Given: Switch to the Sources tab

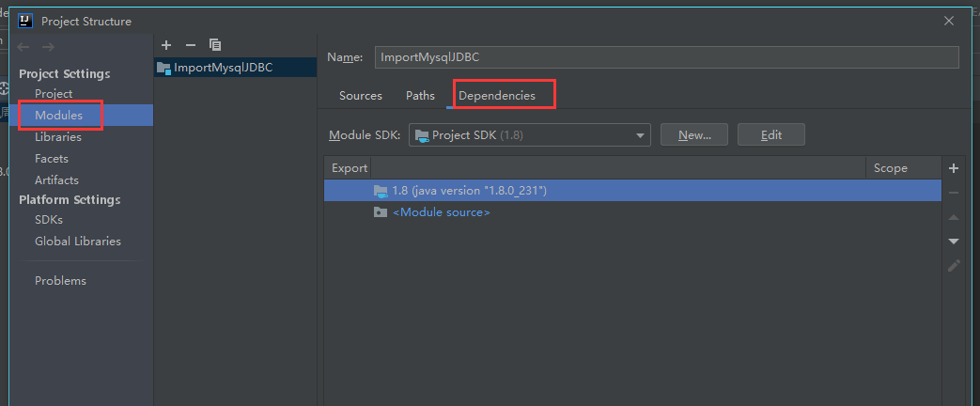Looking at the screenshot, I should pyautogui.click(x=361, y=96).
